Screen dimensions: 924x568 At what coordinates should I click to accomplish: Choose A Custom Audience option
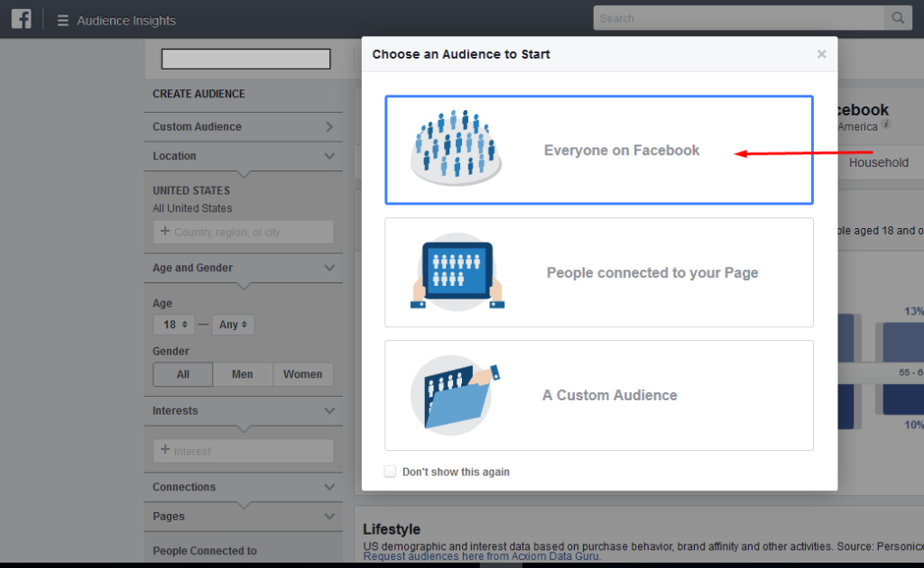tap(599, 396)
